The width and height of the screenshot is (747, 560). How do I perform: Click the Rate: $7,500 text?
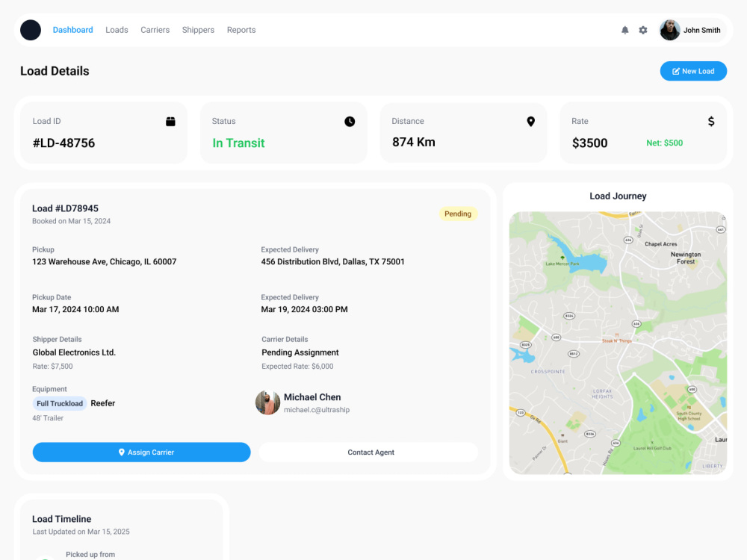tap(52, 366)
